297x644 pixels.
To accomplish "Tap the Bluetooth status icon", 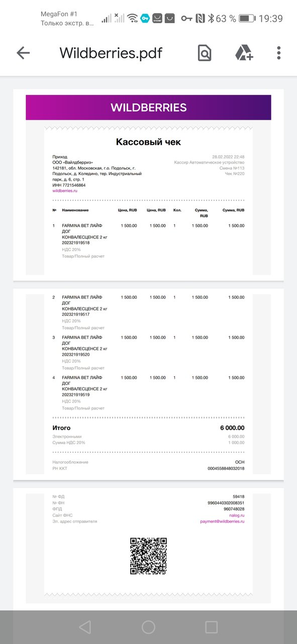I will coord(211,19).
